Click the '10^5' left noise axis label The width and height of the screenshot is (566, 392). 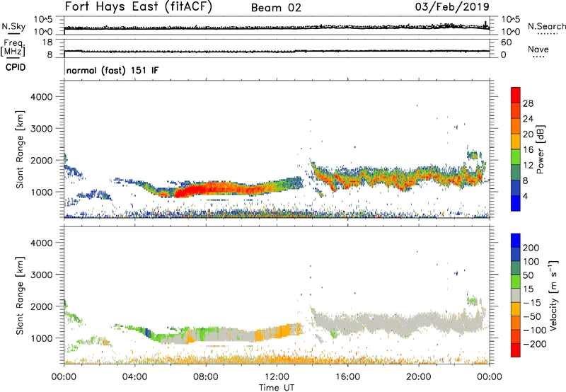[x=43, y=20]
